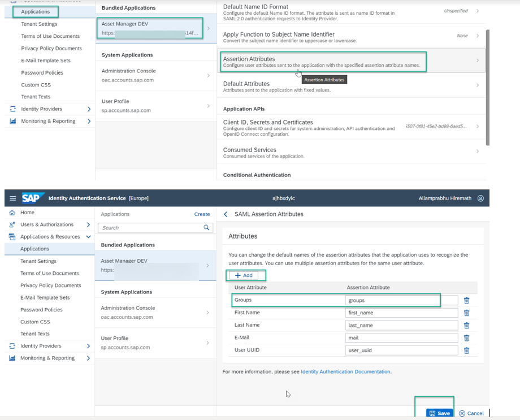Click the magnifier icon in the Search box
The height and width of the screenshot is (420, 520).
[206, 228]
